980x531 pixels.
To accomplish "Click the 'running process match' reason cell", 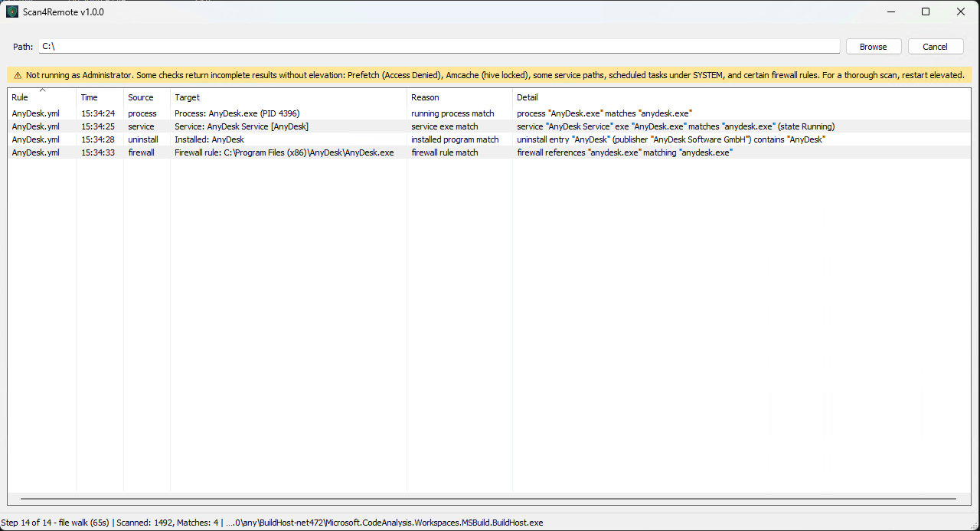I will (452, 113).
